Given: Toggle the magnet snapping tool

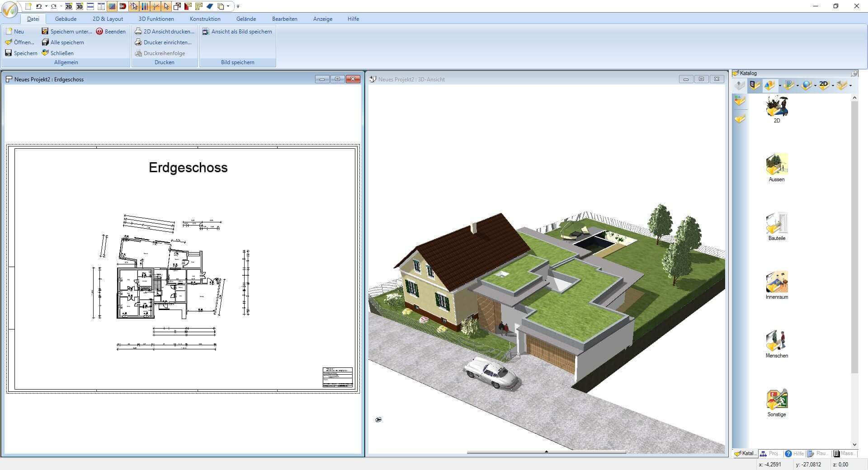Looking at the screenshot, I should pyautogui.click(x=123, y=6).
